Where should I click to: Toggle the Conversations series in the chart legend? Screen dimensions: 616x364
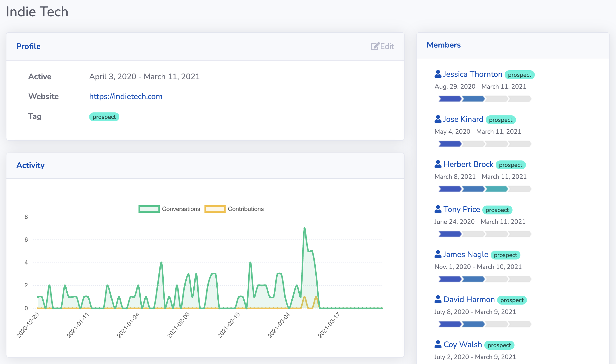tap(170, 209)
